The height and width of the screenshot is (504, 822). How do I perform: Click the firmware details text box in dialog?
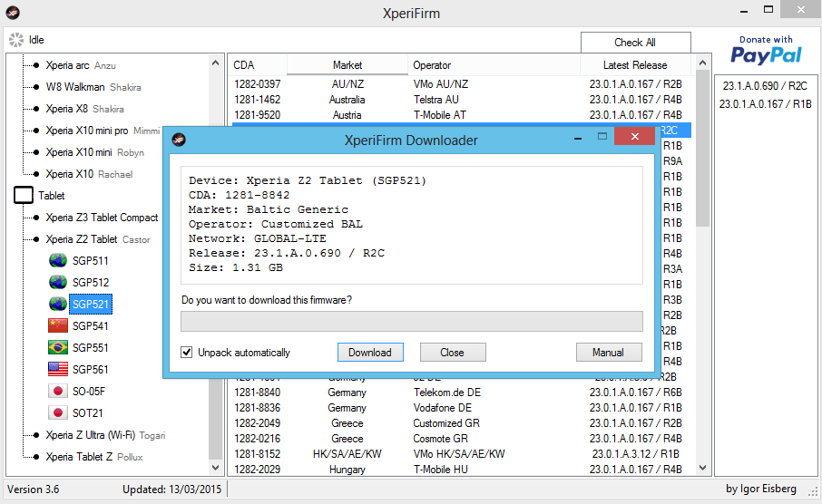[x=412, y=226]
